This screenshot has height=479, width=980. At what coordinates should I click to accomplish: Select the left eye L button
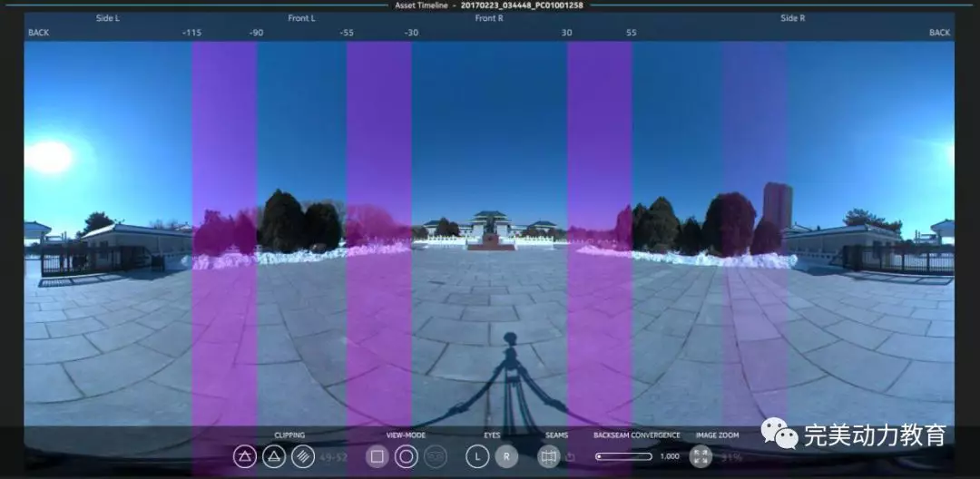point(477,456)
